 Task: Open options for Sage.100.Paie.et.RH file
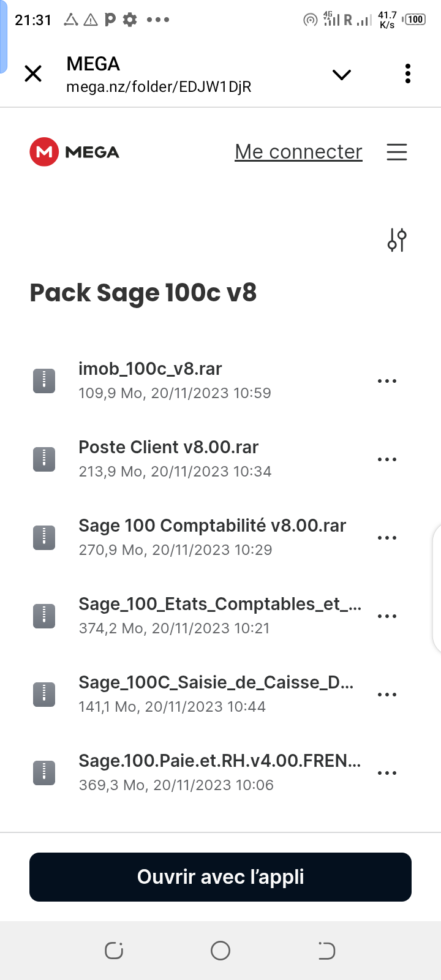pos(387,773)
